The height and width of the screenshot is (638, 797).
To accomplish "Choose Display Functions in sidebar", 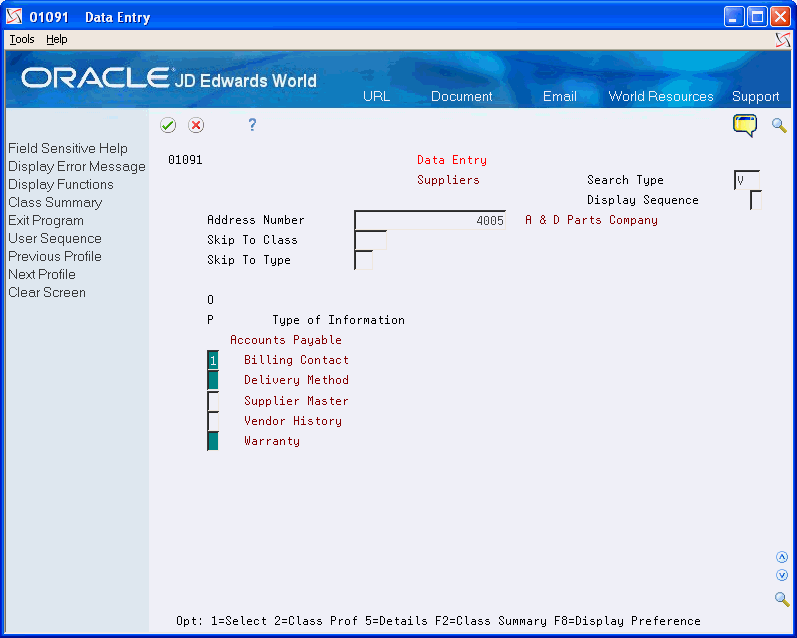I will [x=60, y=184].
